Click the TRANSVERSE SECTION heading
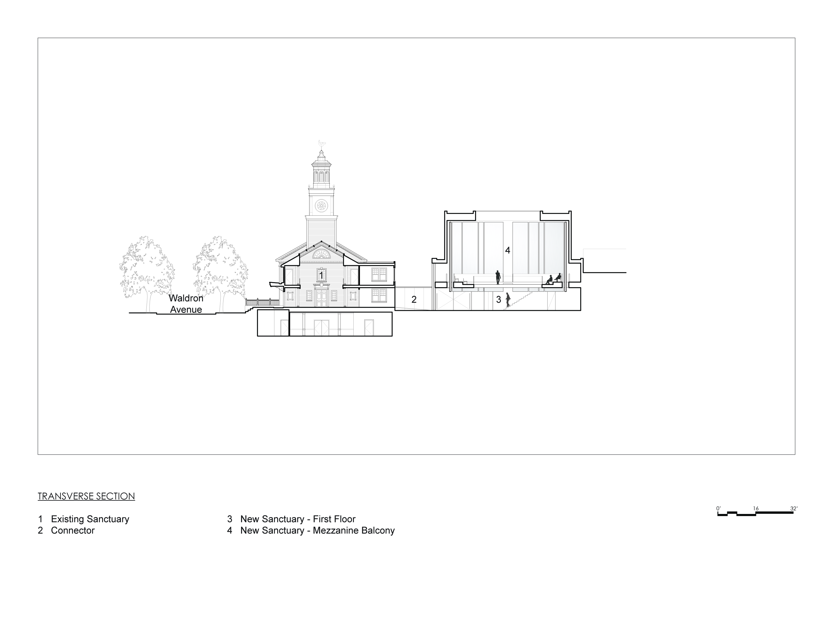 click(86, 496)
